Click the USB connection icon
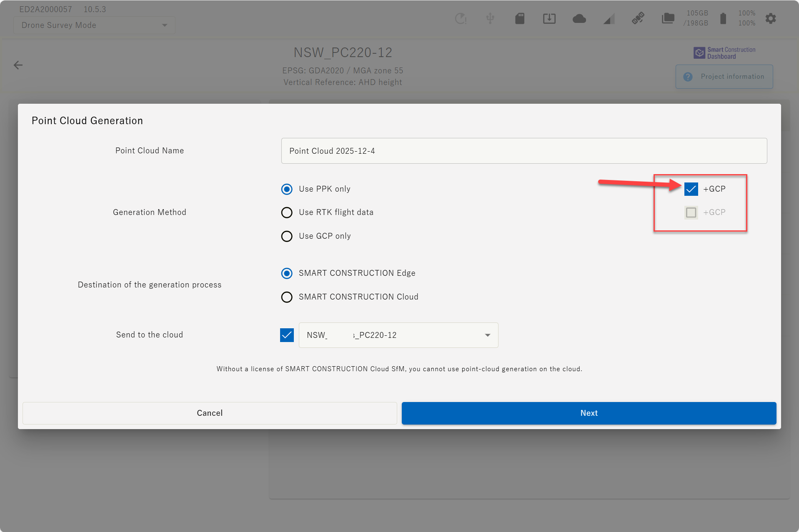This screenshot has height=532, width=799. tap(490, 18)
